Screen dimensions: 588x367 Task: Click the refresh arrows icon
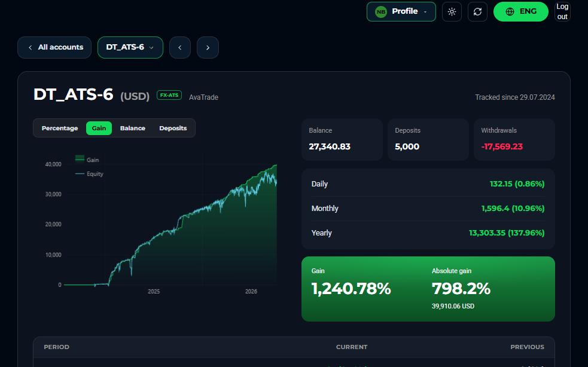coord(477,11)
